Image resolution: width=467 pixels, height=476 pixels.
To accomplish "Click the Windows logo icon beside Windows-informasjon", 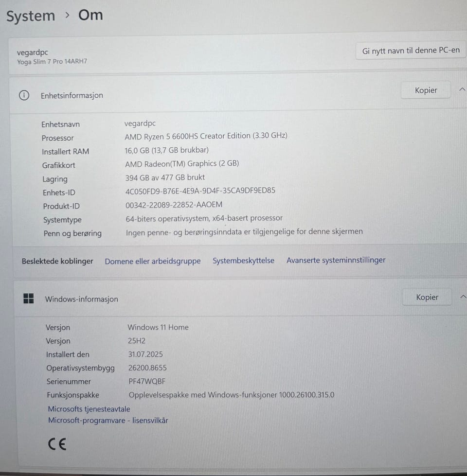I will click(29, 299).
